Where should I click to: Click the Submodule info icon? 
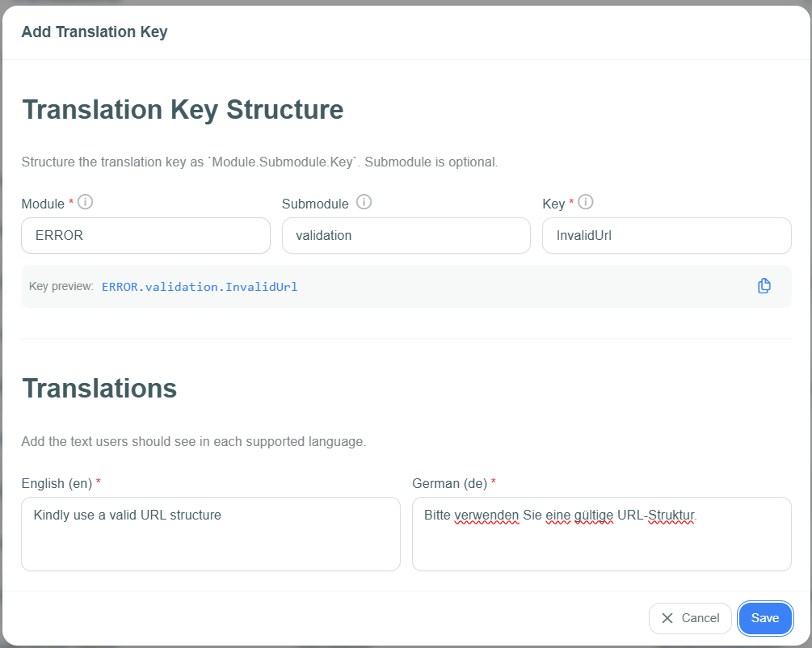tap(364, 202)
